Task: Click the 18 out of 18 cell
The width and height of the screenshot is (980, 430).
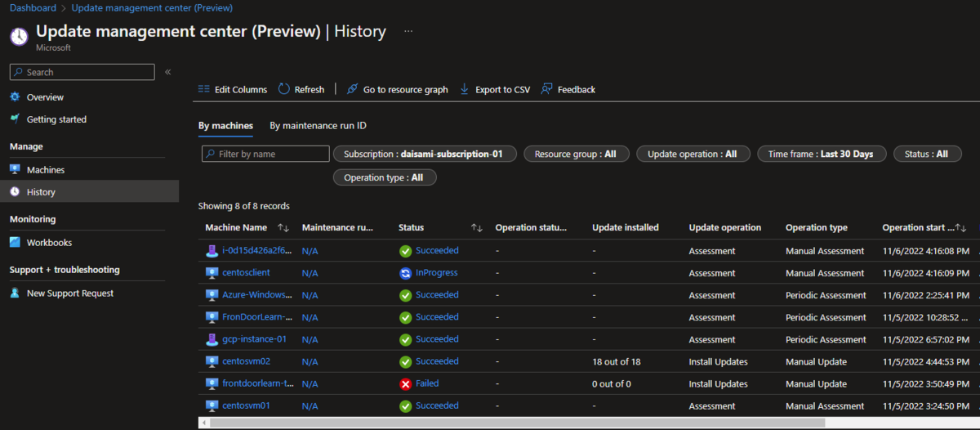Action: 617,361
